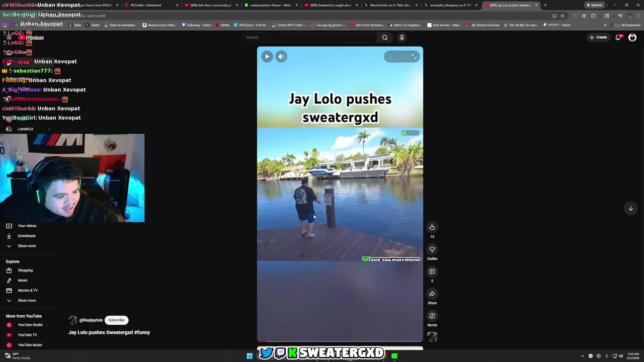Switch to the Adin Ross mod tab
Viewport: 644px width, 362px height.
211,5
